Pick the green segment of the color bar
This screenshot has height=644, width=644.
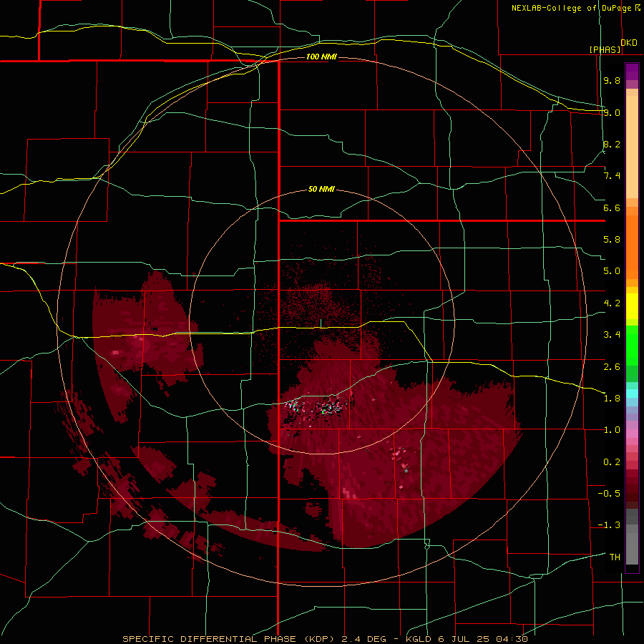click(632, 345)
